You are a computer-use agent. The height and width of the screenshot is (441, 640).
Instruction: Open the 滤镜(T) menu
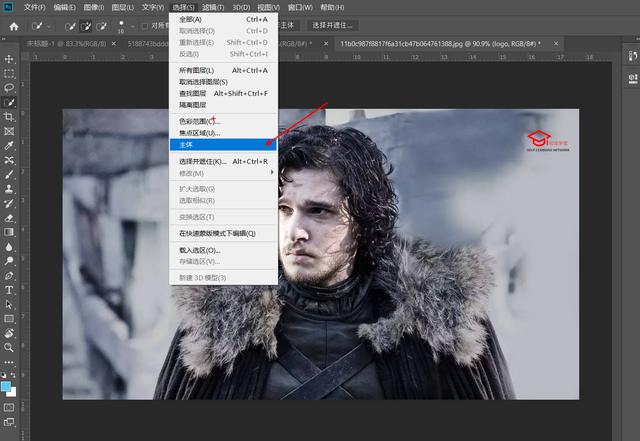213,7
